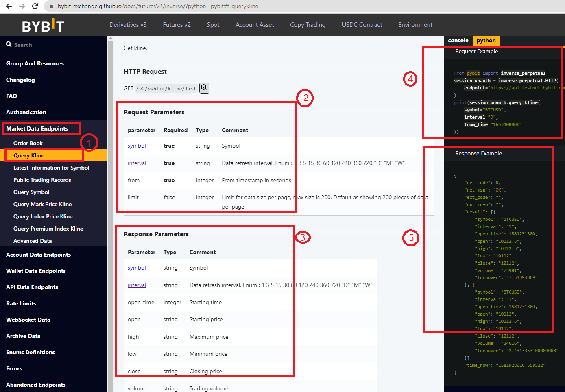Open the Changelog section
This screenshot has height=392, width=565.
point(20,80)
